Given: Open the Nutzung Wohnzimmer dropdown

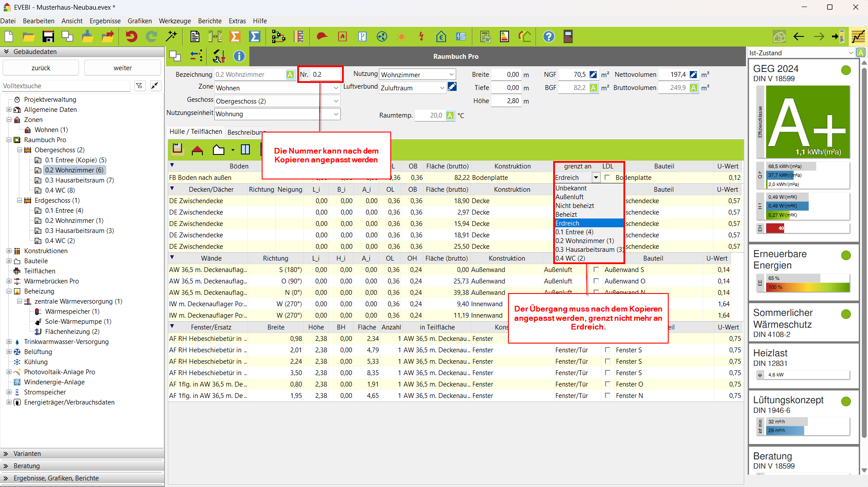Looking at the screenshot, I should click(451, 75).
